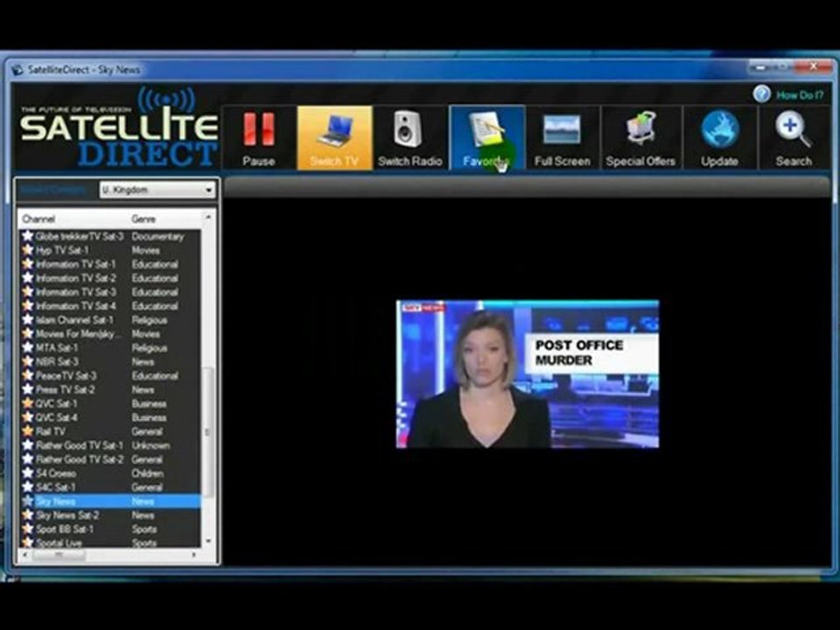Close the SatelliteDirect window
The image size is (840, 630).
pyautogui.click(x=813, y=67)
